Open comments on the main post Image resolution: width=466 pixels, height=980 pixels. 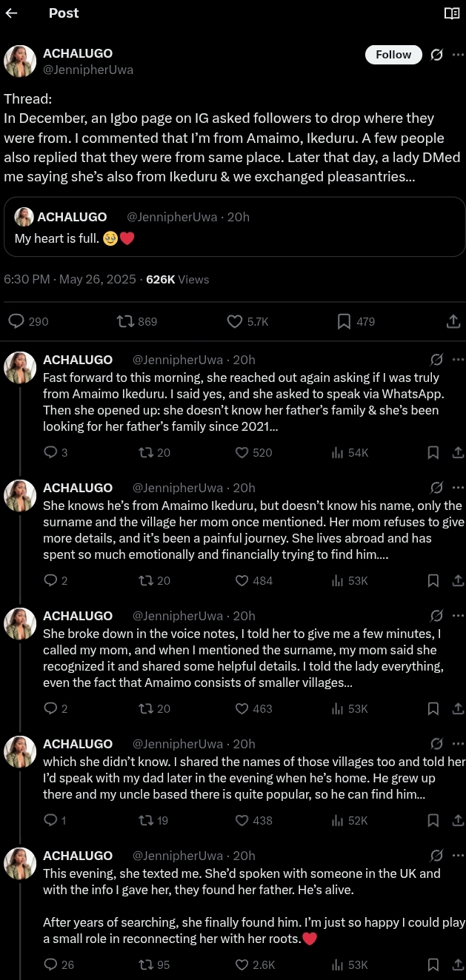[16, 321]
